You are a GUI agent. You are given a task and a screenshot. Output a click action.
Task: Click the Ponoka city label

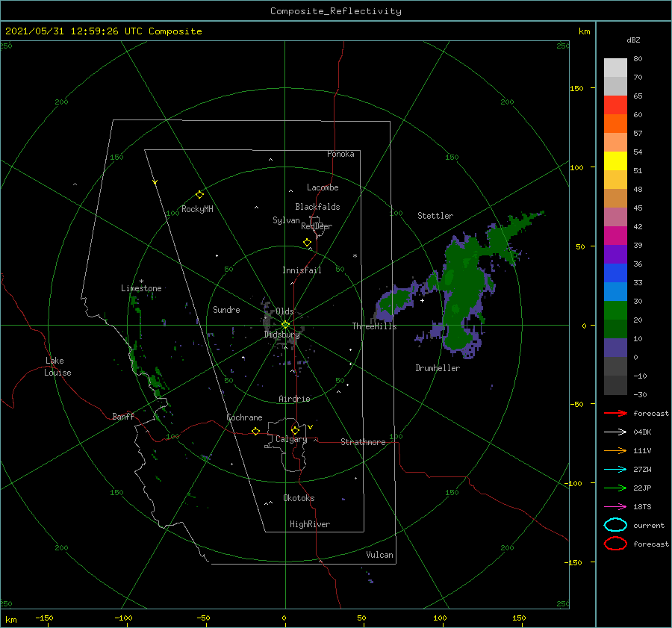(340, 154)
